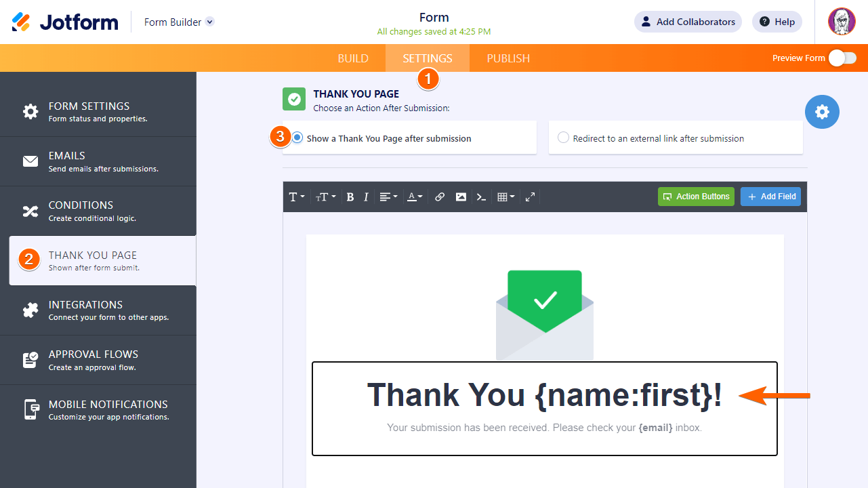Open the form fields insertion icon
The height and width of the screenshot is (488, 868).
click(481, 197)
